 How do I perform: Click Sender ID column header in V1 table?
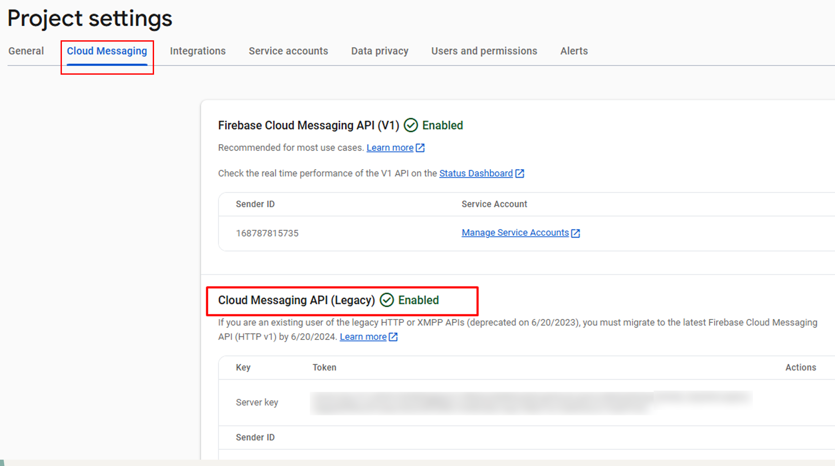click(x=255, y=204)
